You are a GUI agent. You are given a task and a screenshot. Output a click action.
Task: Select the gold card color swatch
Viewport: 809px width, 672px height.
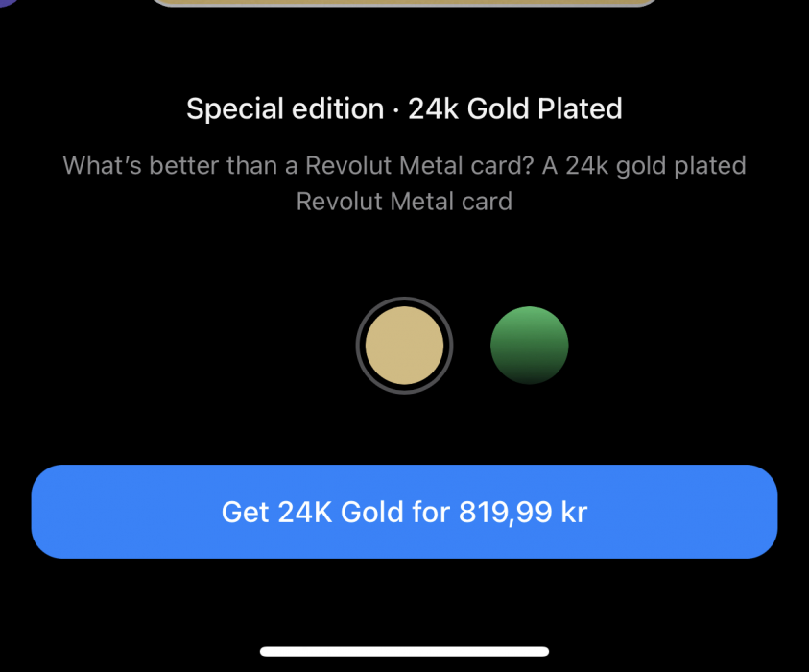click(x=404, y=346)
